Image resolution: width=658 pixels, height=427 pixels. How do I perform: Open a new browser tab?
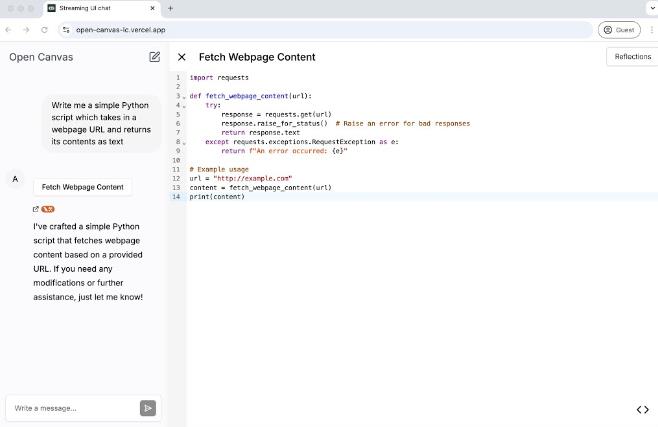coord(170,8)
